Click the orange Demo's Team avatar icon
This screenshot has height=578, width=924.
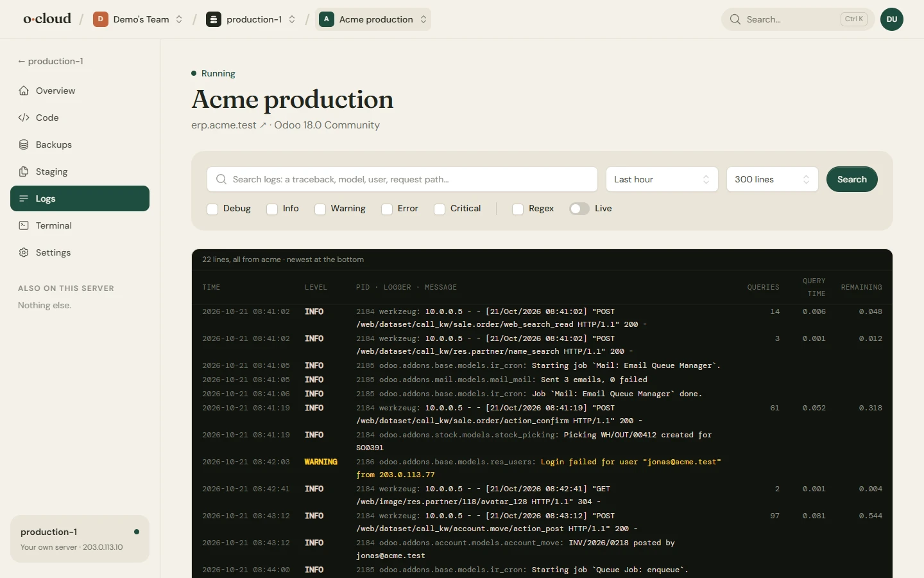coord(100,19)
